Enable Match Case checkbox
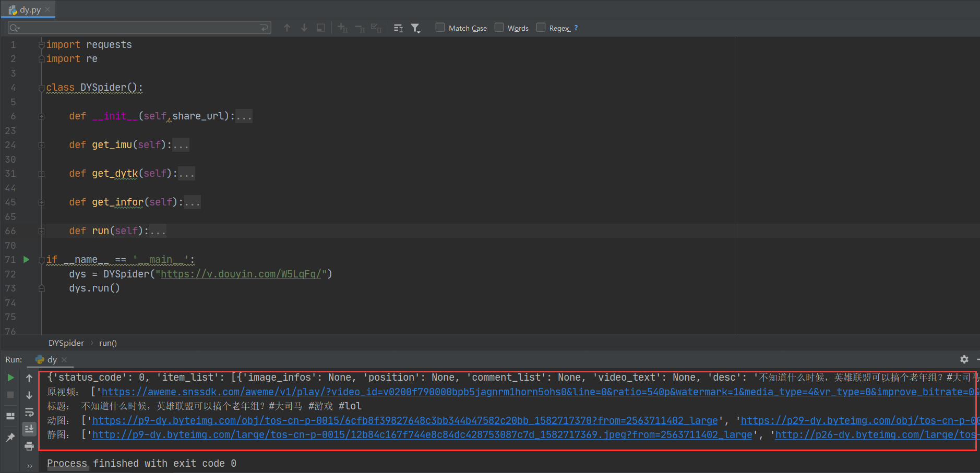Viewport: 980px width, 473px height. point(440,27)
